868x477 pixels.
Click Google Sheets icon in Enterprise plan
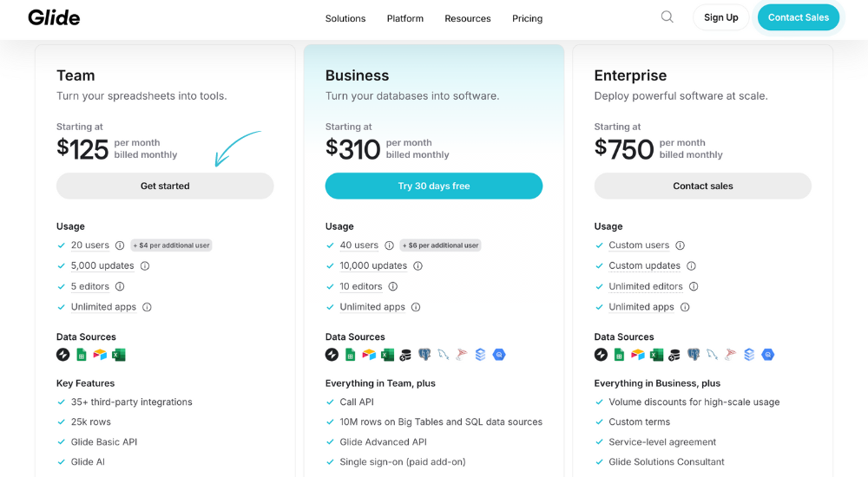620,355
